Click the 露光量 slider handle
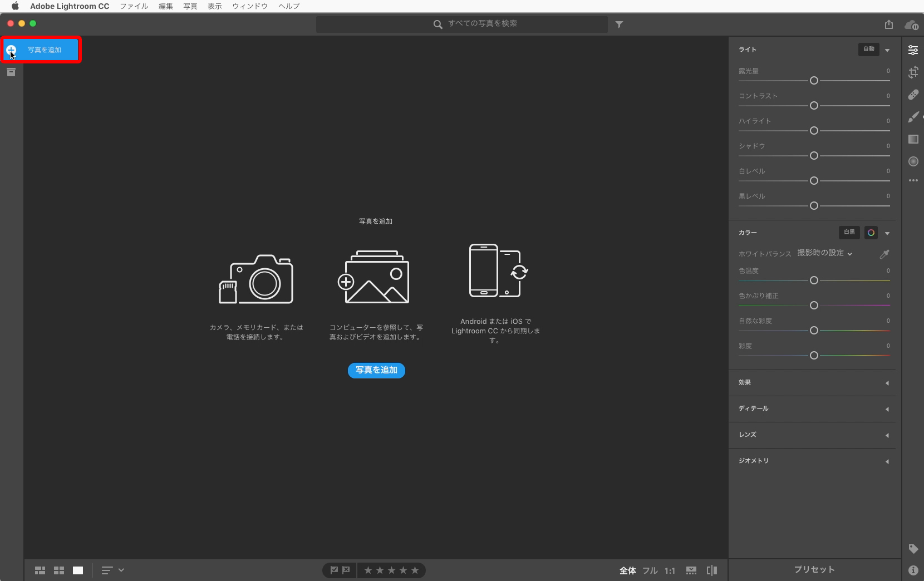Image resolution: width=924 pixels, height=581 pixels. (x=814, y=81)
